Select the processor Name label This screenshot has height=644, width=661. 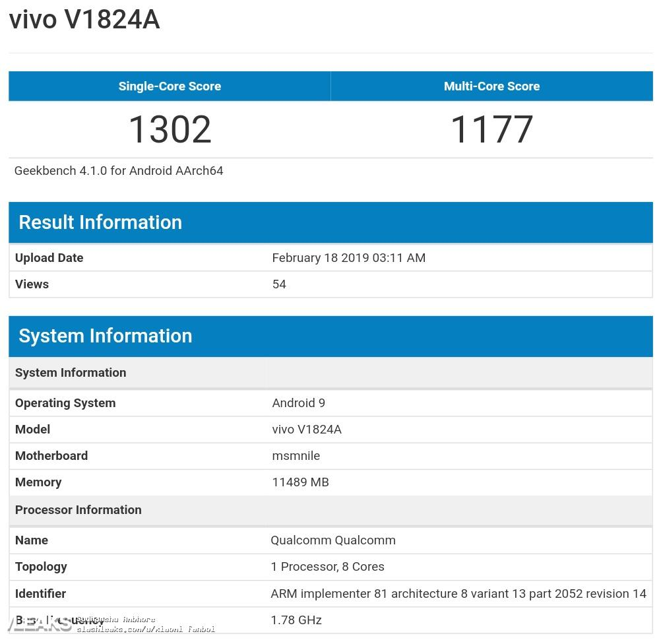32,540
